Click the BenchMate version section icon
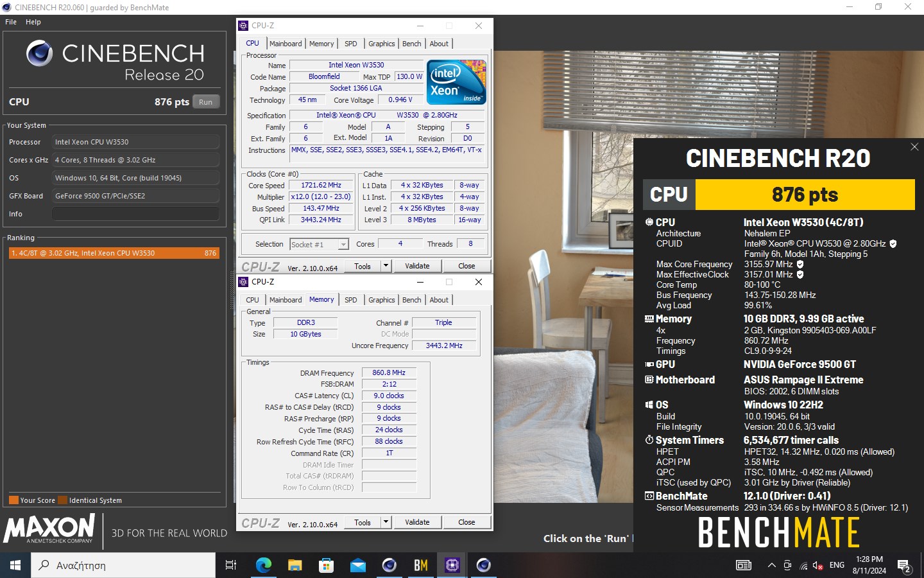Image resolution: width=924 pixels, height=578 pixels. point(649,496)
